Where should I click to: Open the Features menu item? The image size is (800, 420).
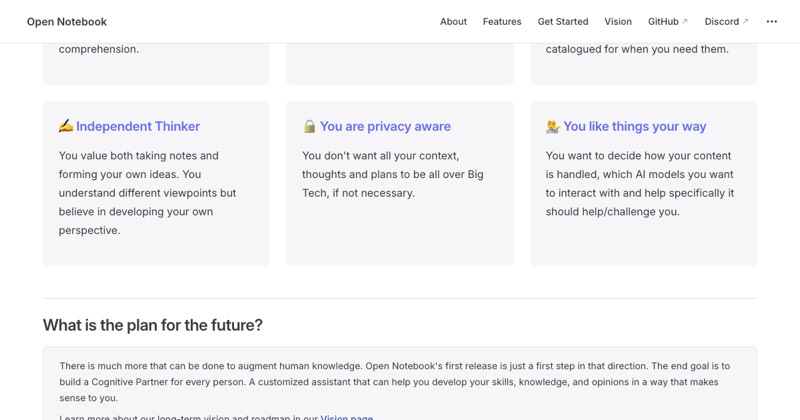coord(502,21)
